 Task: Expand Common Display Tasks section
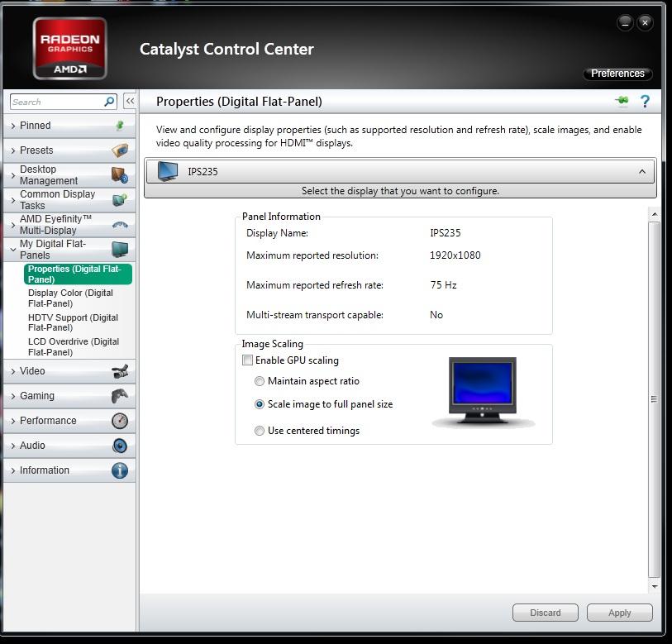(x=69, y=200)
